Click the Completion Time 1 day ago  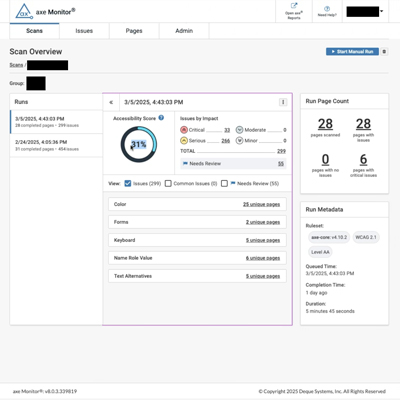[316, 293]
